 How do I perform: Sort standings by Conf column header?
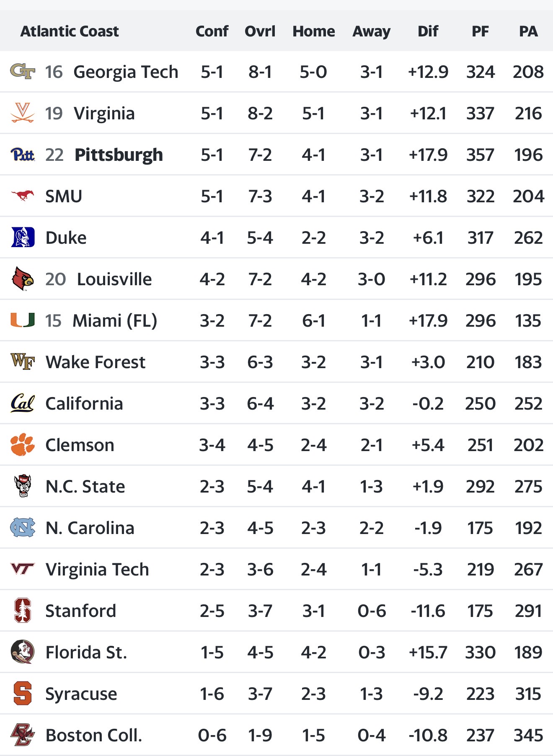pos(212,31)
